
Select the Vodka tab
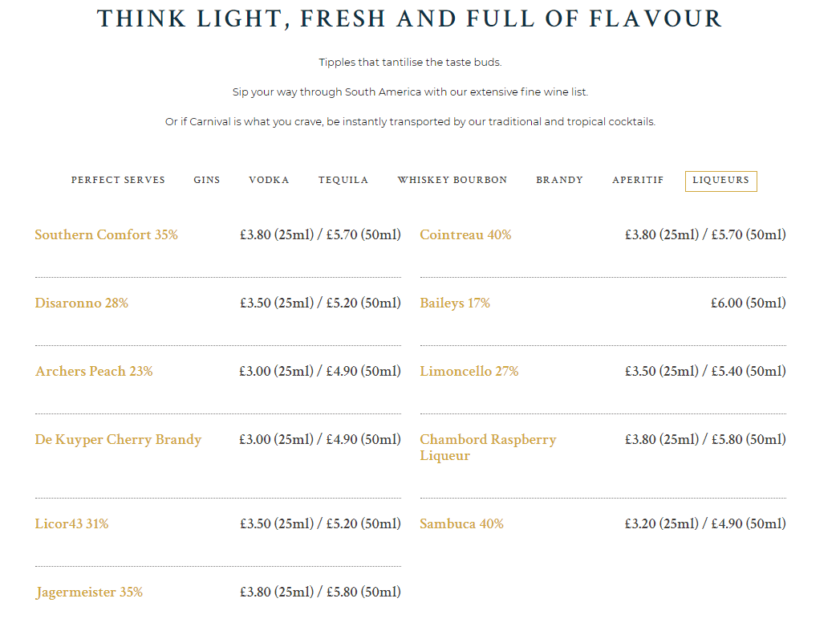[x=269, y=180]
